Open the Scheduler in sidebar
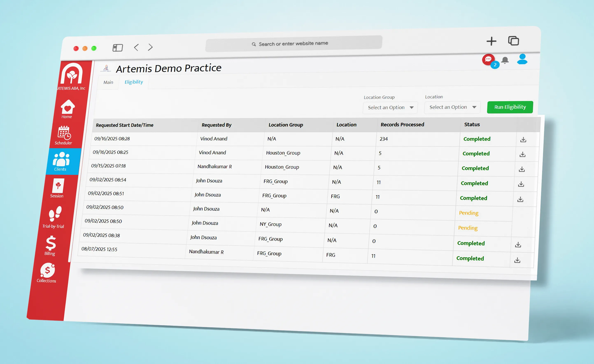 click(x=64, y=135)
